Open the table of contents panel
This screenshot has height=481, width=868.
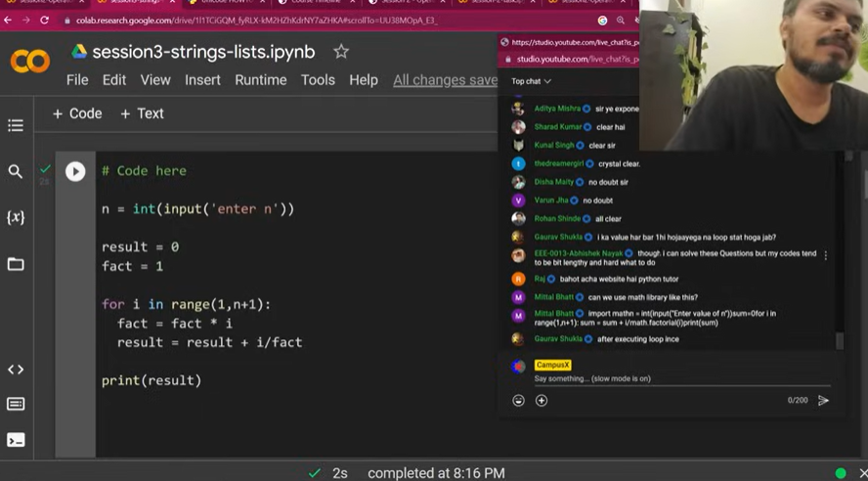16,126
